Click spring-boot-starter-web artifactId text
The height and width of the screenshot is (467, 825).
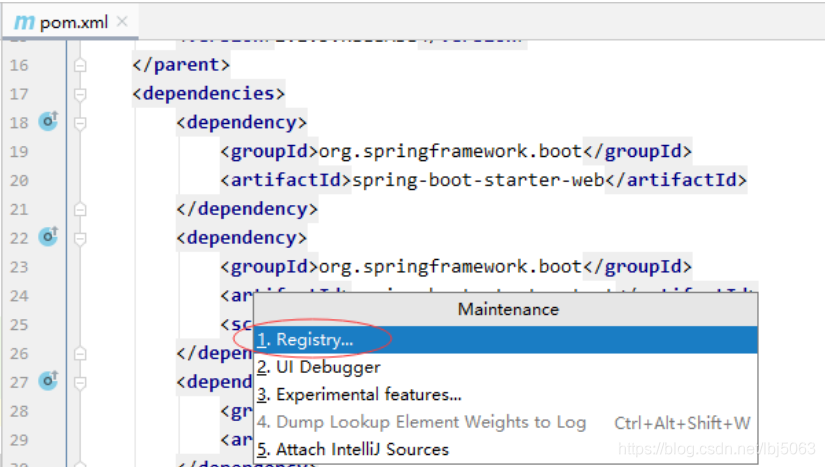[478, 180]
